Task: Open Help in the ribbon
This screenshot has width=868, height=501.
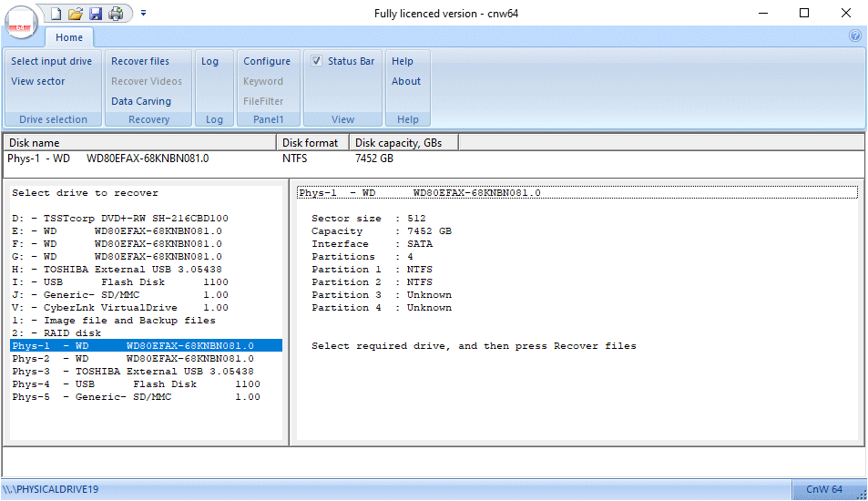Action: point(403,61)
